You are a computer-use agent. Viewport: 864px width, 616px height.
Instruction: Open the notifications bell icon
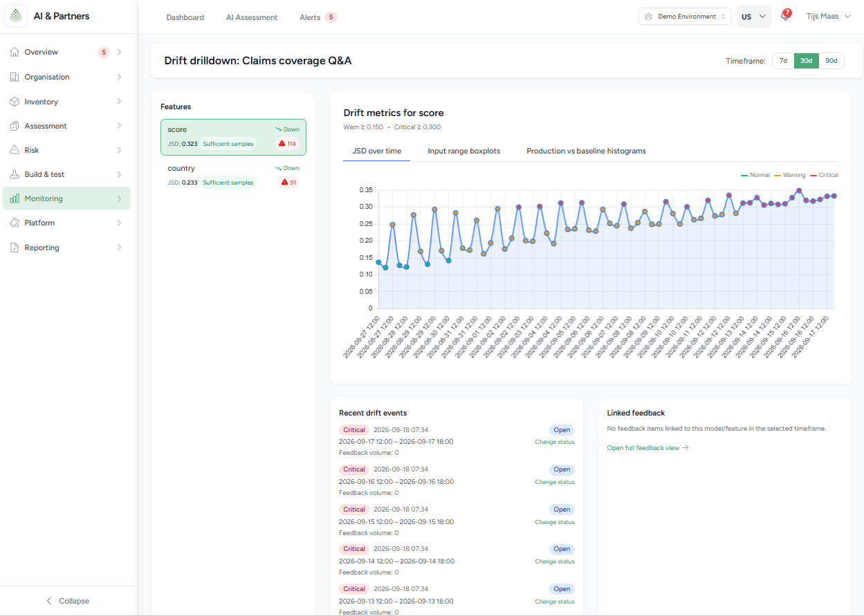(x=784, y=17)
